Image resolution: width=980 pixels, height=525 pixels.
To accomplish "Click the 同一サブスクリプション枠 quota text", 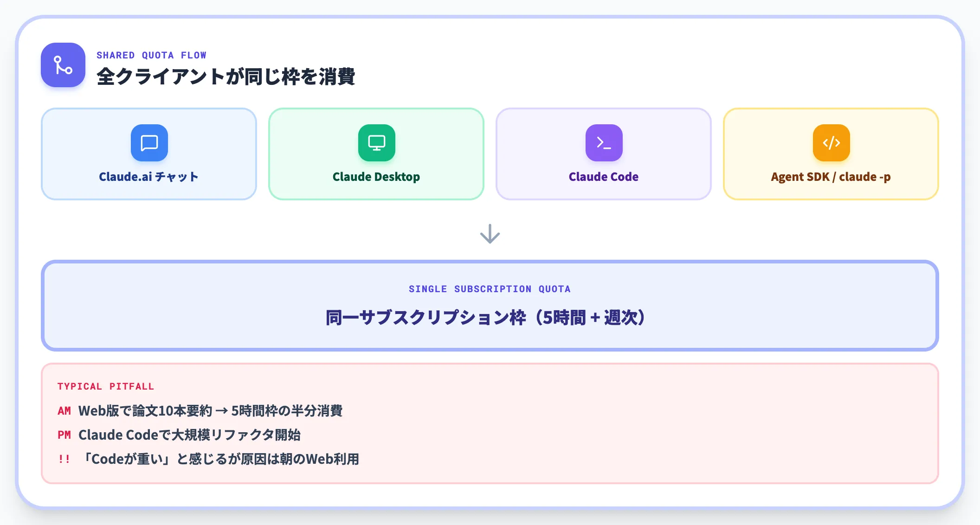I will click(x=485, y=318).
